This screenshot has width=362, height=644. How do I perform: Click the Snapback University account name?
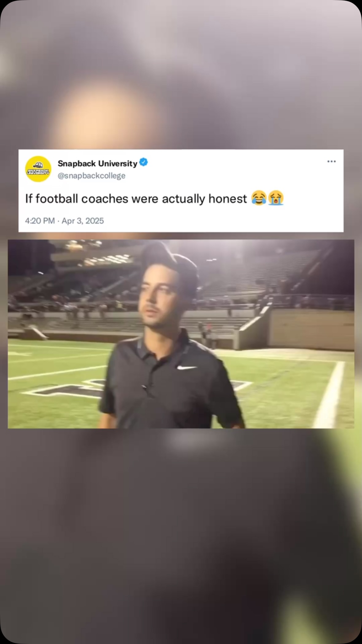click(x=97, y=163)
